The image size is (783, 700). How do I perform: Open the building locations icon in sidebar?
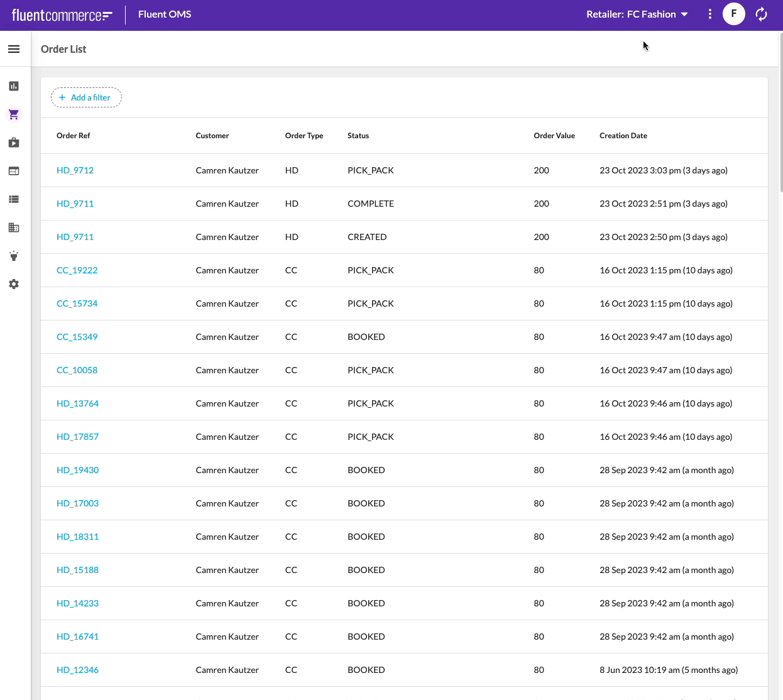tap(14, 227)
